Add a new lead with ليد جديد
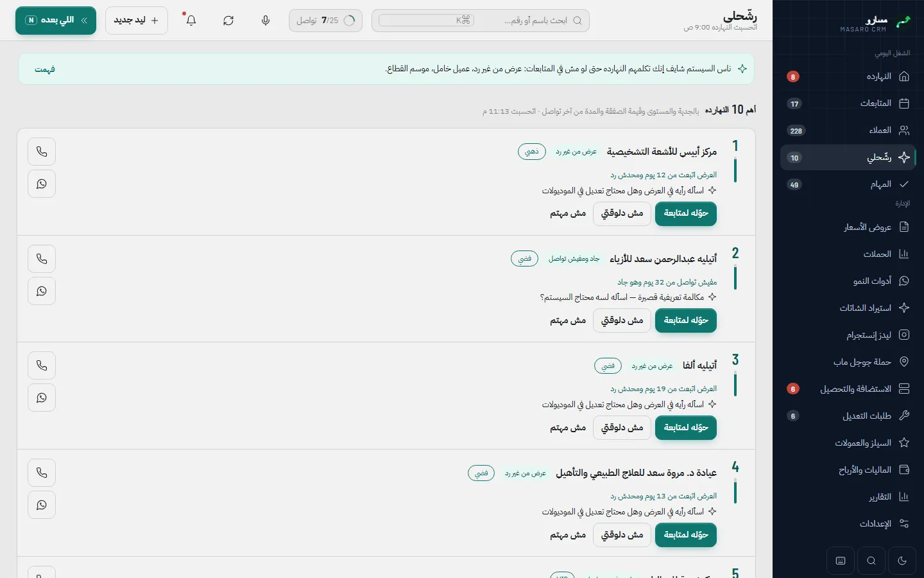The width and height of the screenshot is (924, 578). click(137, 21)
